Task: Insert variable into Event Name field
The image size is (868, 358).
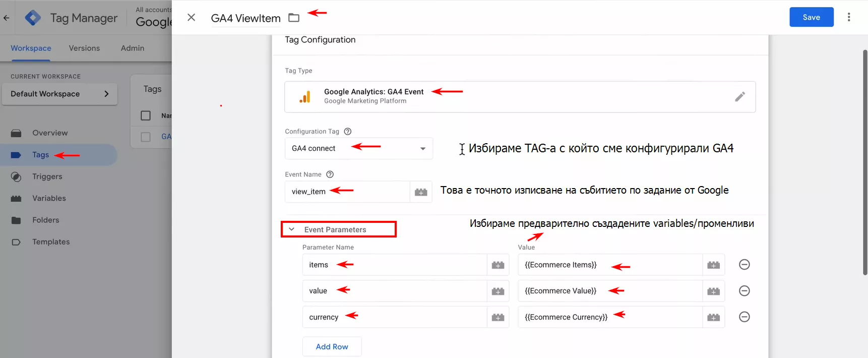Action: pos(421,192)
